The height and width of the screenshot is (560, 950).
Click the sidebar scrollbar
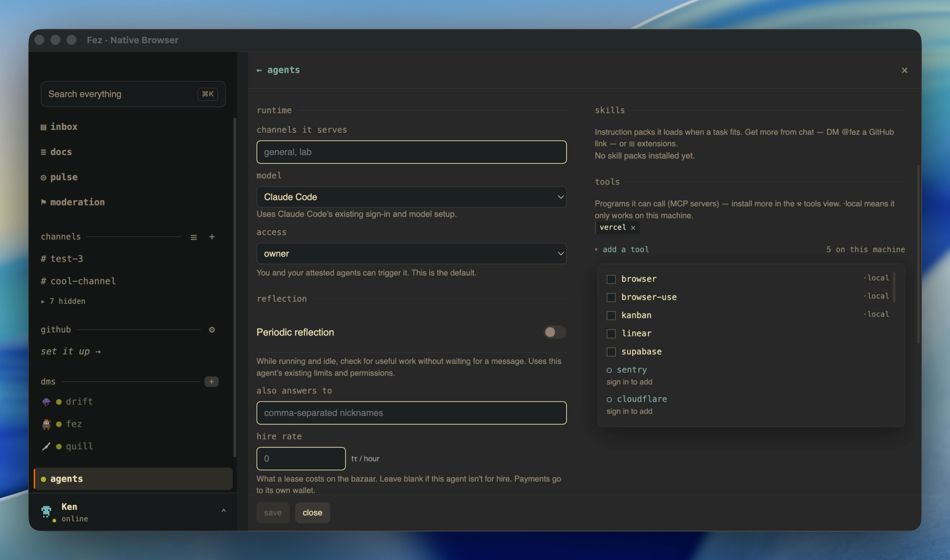click(235, 287)
